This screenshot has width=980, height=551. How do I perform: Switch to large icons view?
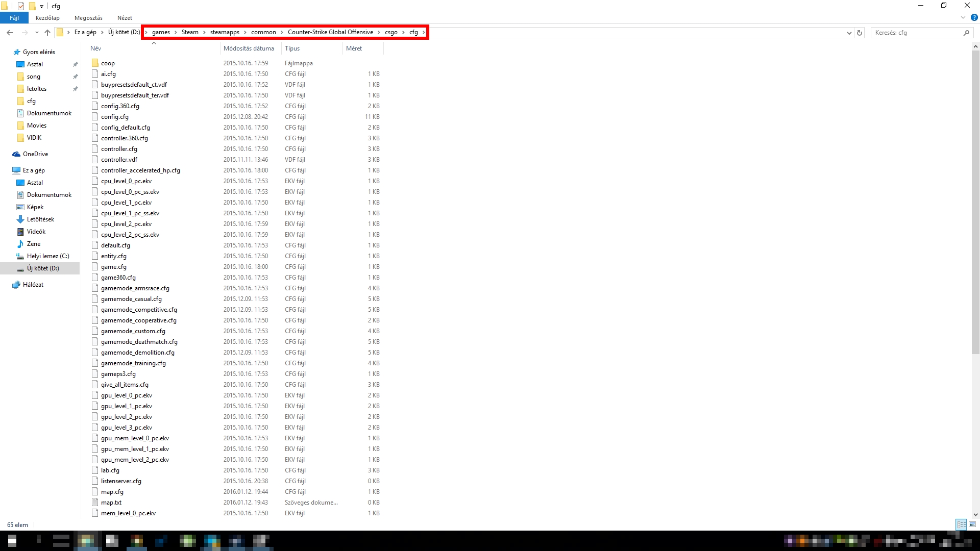point(972,524)
